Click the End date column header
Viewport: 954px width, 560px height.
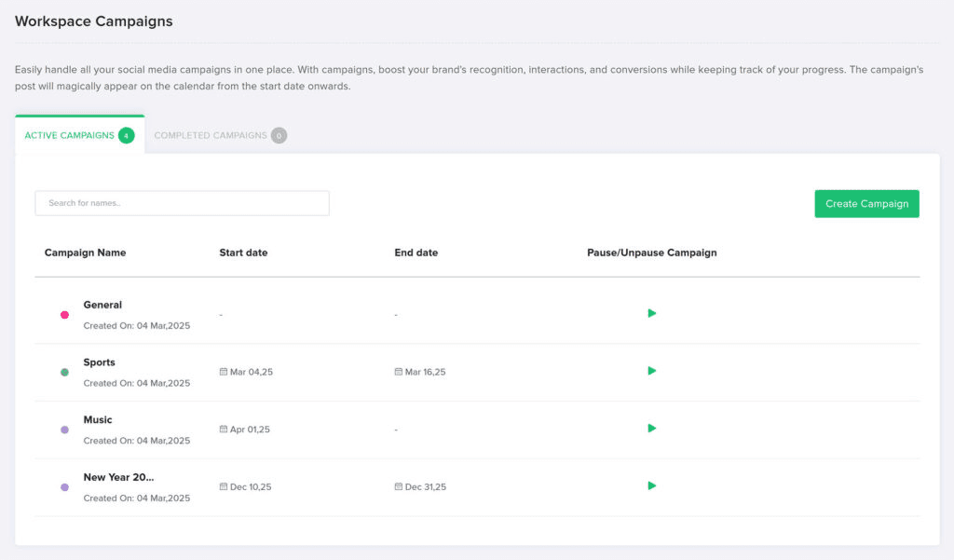(x=416, y=253)
